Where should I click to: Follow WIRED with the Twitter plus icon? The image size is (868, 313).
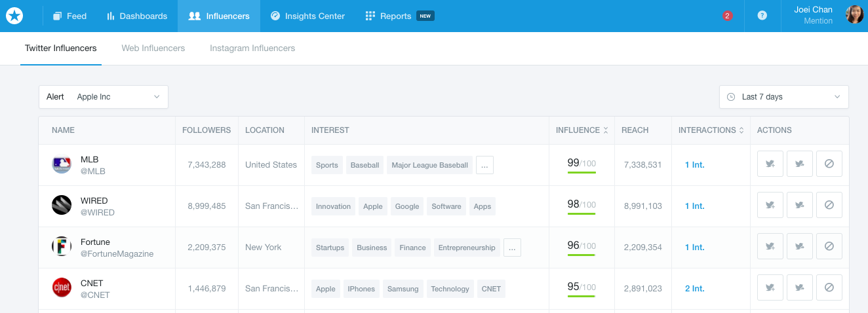click(770, 206)
